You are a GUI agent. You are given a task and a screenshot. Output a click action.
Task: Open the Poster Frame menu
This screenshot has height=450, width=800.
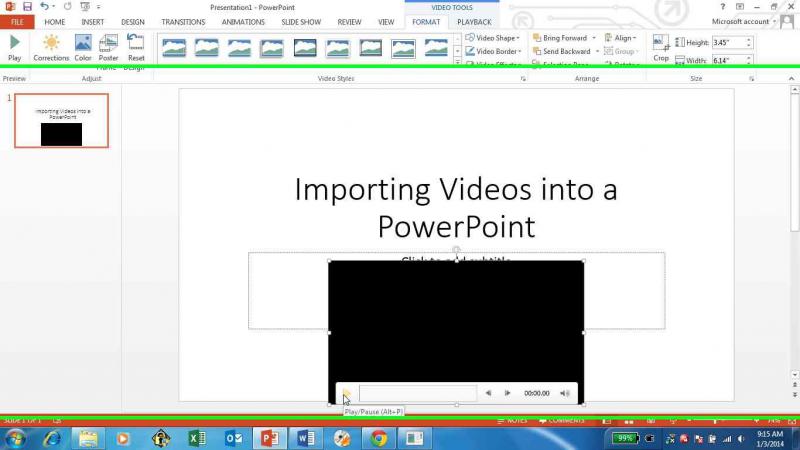pos(108,48)
